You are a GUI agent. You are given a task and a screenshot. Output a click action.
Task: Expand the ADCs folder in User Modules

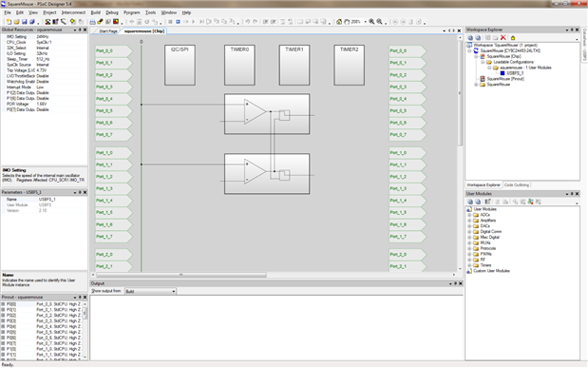coord(469,215)
